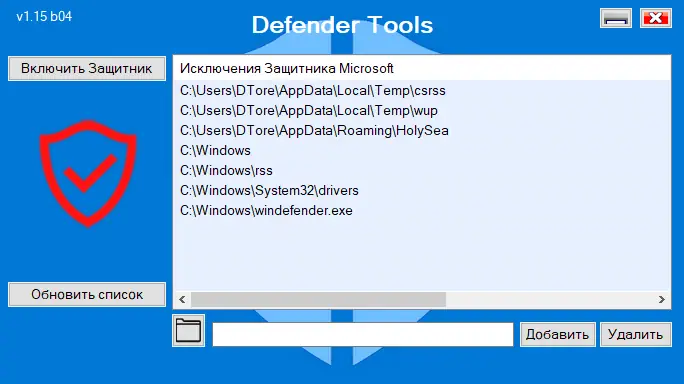The height and width of the screenshot is (384, 684).
Task: Click the Добавить button
Action: tap(557, 335)
